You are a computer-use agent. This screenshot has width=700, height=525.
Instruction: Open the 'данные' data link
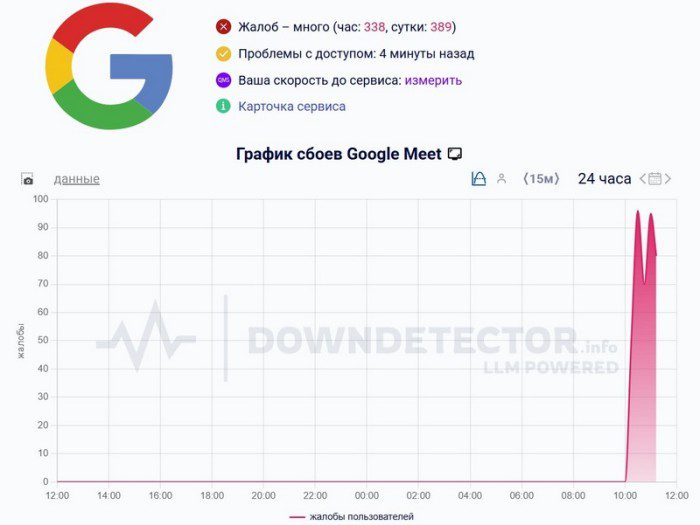tap(77, 179)
